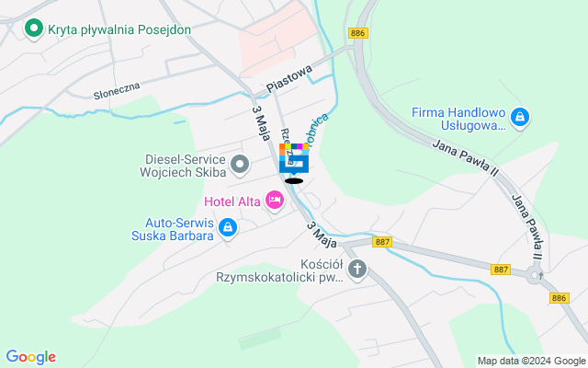Open the Kryta pływalnia Posejdon label

click(119, 29)
